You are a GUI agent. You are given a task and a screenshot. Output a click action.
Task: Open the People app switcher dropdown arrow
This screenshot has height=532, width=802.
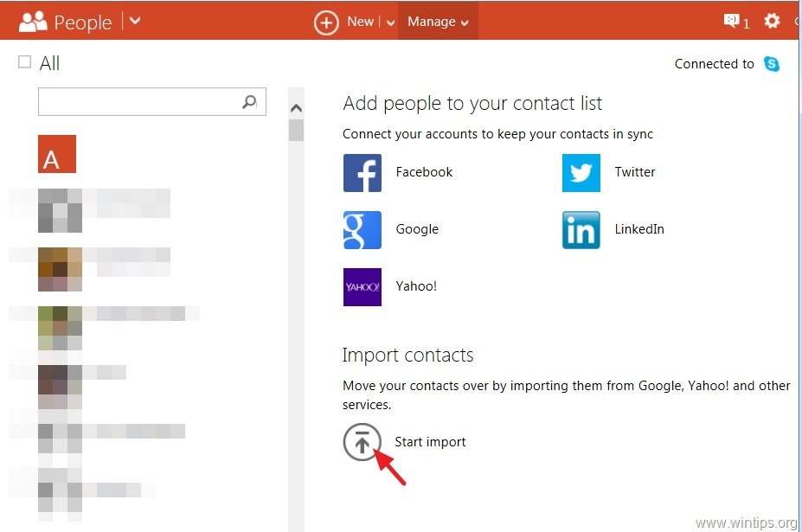point(135,21)
